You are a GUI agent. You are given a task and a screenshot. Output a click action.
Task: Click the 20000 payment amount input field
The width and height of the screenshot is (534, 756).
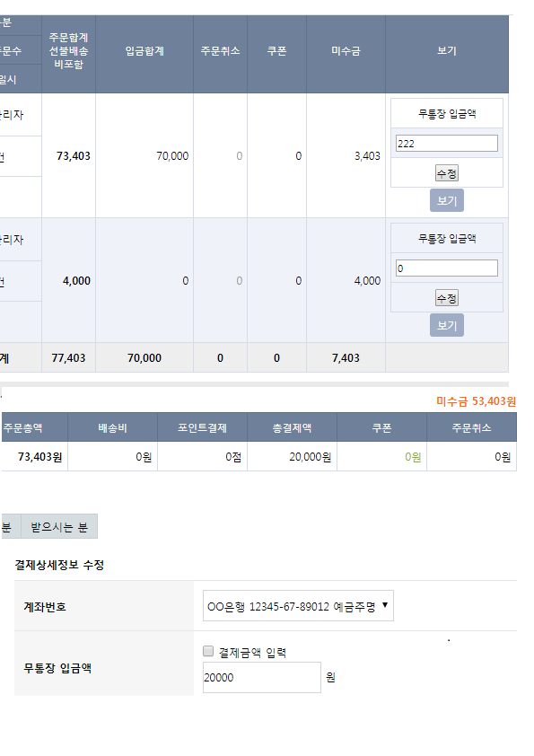(x=262, y=677)
